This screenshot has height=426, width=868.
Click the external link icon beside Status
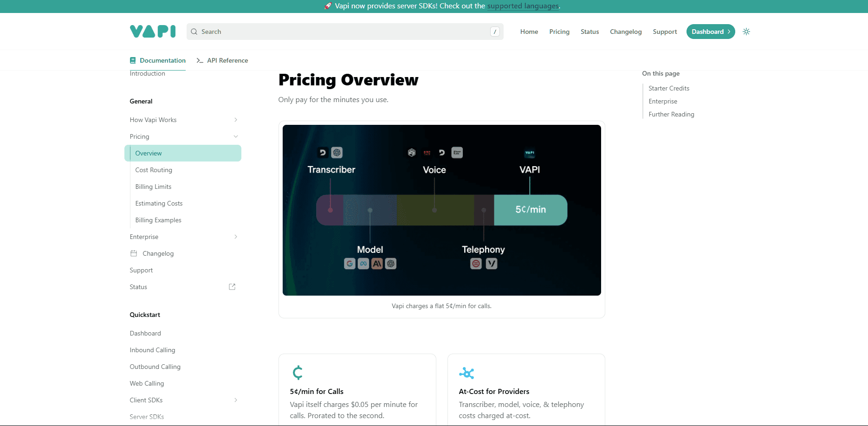coord(232,287)
